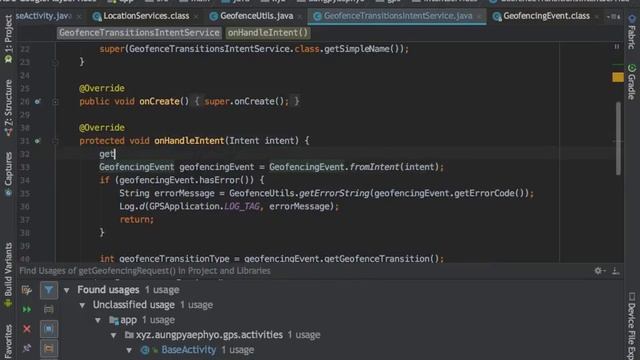Screen dimensions: 640x360
Task: Close the LocationServices.class tab
Action: point(196,17)
